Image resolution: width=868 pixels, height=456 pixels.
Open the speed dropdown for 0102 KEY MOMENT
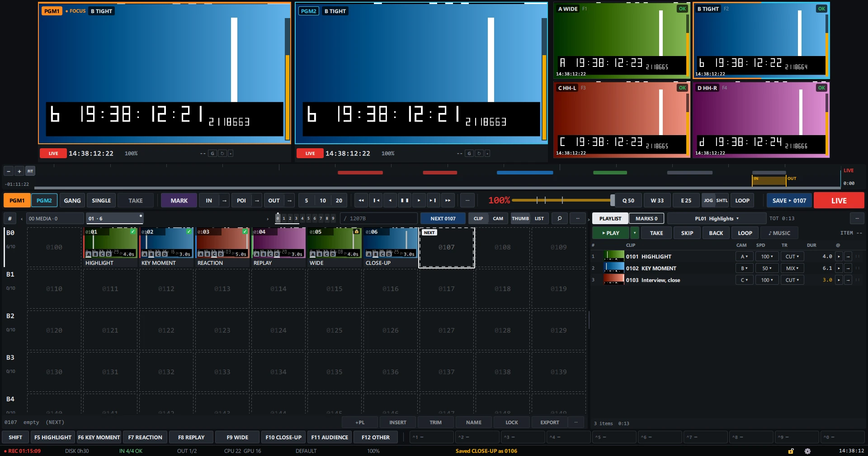(767, 268)
